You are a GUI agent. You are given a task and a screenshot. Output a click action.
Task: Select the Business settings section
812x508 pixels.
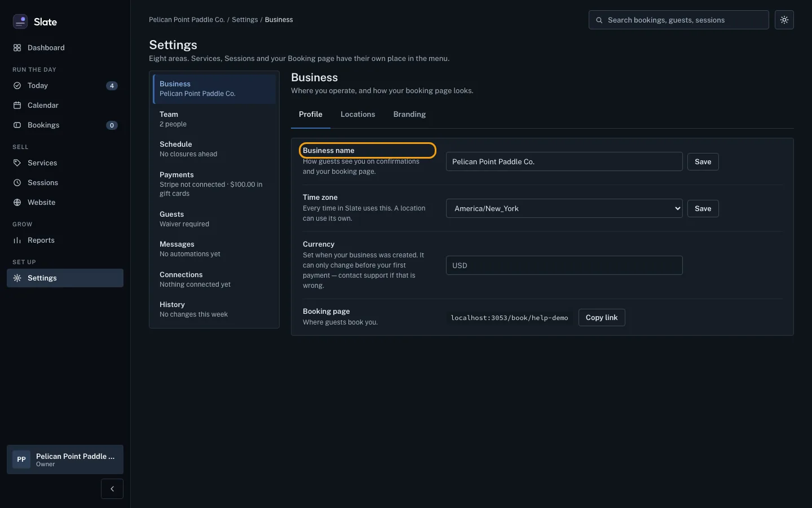coord(214,89)
